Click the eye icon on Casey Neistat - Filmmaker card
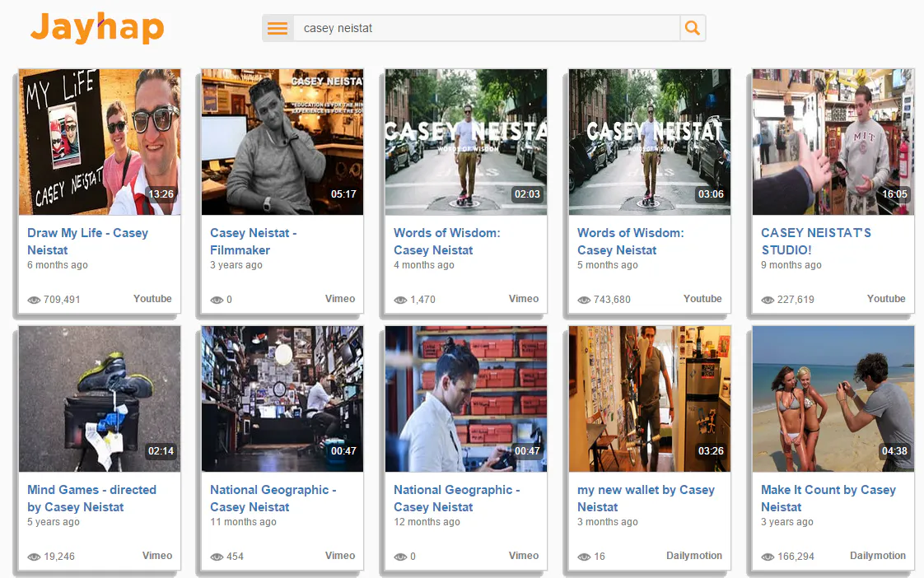 (x=217, y=300)
